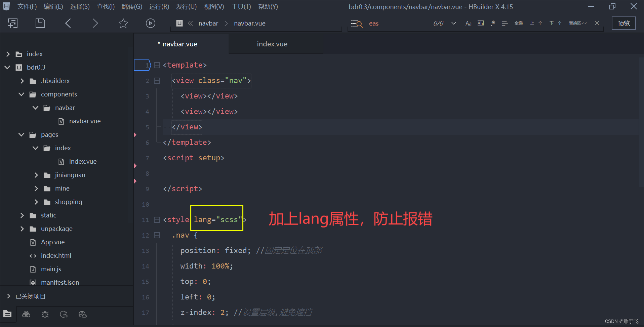This screenshot has width=644, height=327.
Task: Click the bug debug icon
Action: point(45,314)
